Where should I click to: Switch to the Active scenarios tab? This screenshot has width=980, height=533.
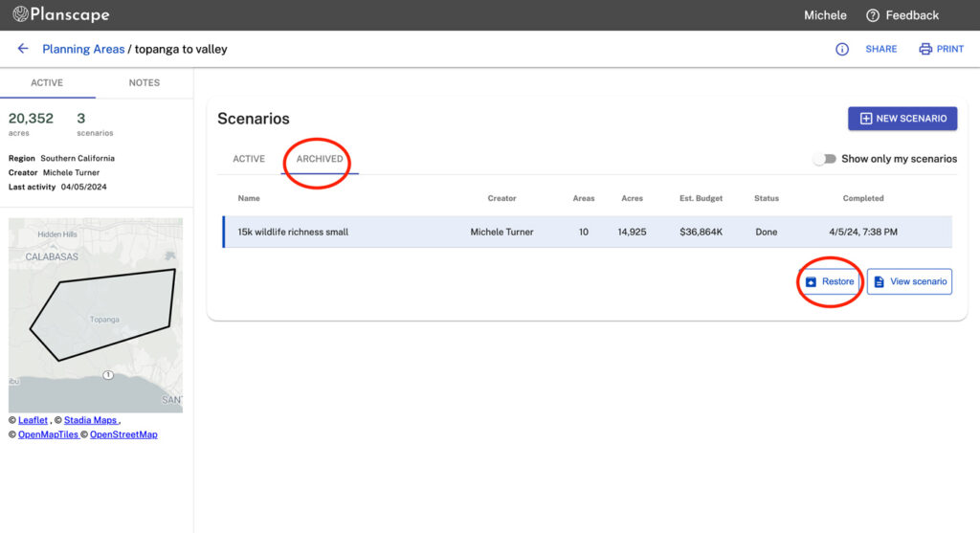(249, 159)
